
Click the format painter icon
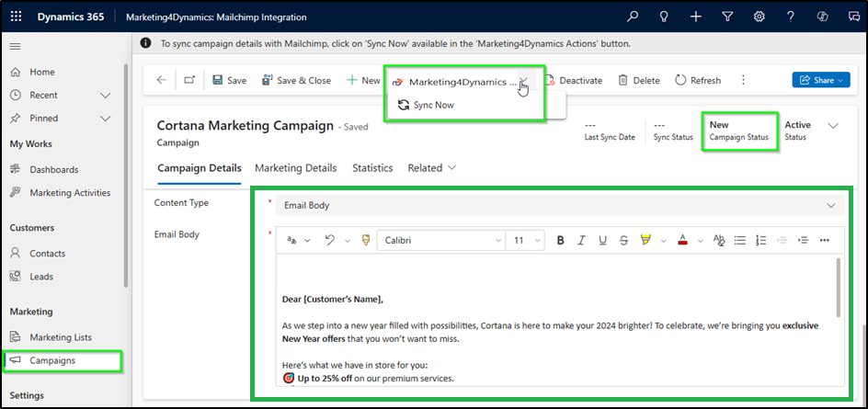[365, 240]
